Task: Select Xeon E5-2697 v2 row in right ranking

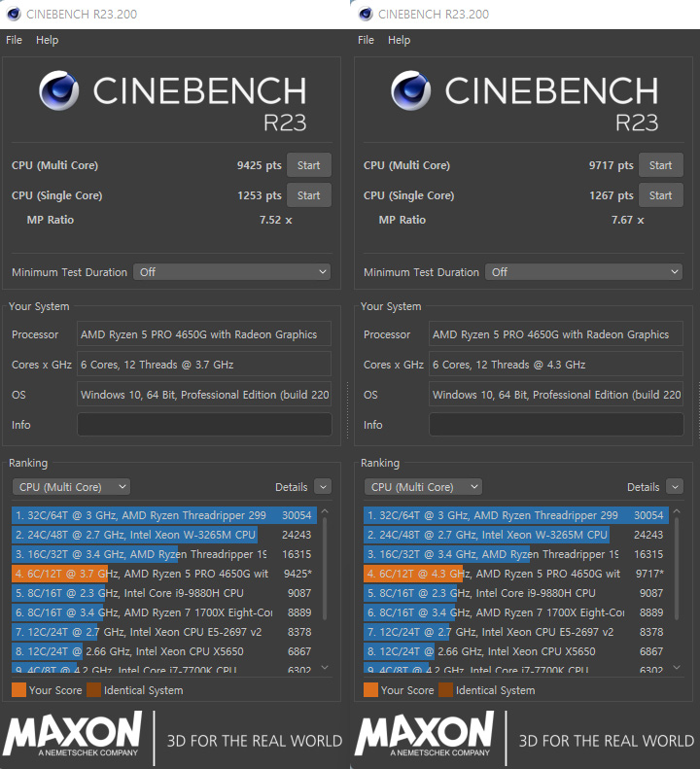Action: click(516, 632)
